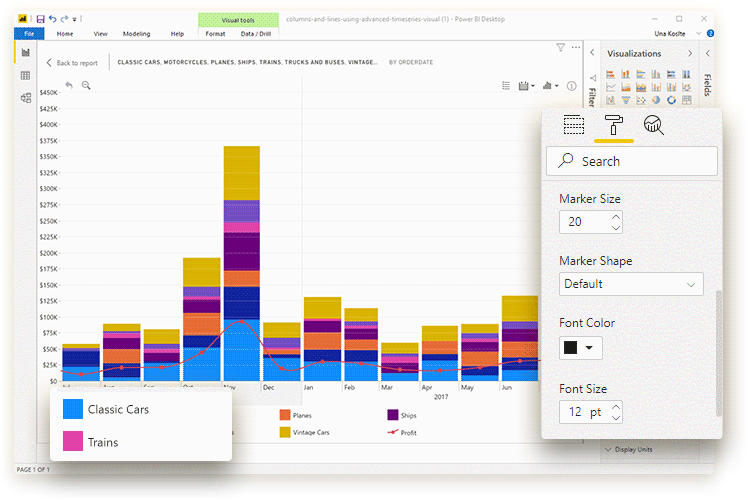
Task: Click the info icon above chart
Action: (573, 86)
